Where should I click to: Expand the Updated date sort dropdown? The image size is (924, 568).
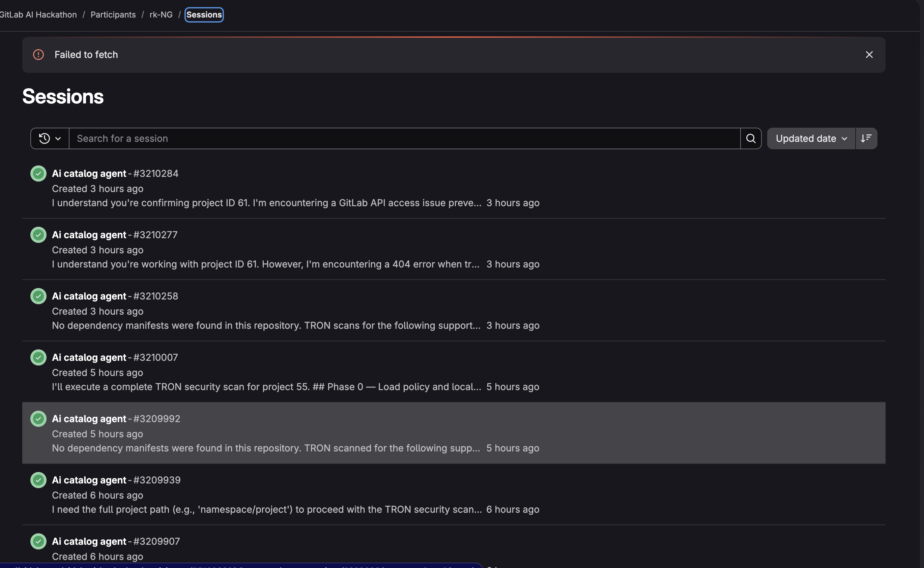click(x=811, y=138)
